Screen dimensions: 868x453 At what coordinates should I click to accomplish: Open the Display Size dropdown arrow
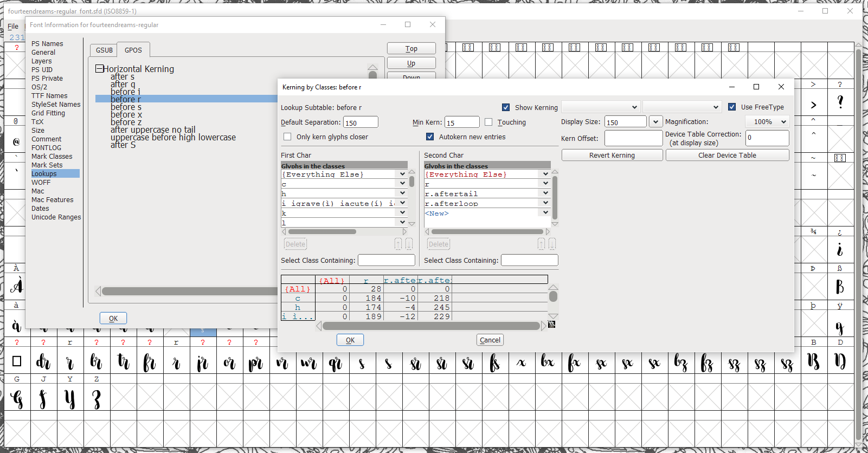tap(655, 122)
